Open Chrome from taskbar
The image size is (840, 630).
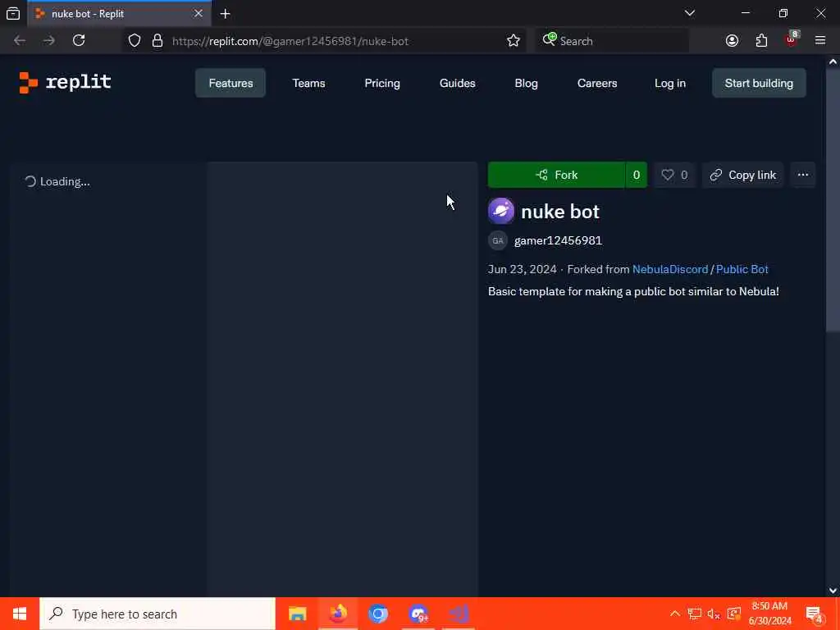[x=377, y=614]
